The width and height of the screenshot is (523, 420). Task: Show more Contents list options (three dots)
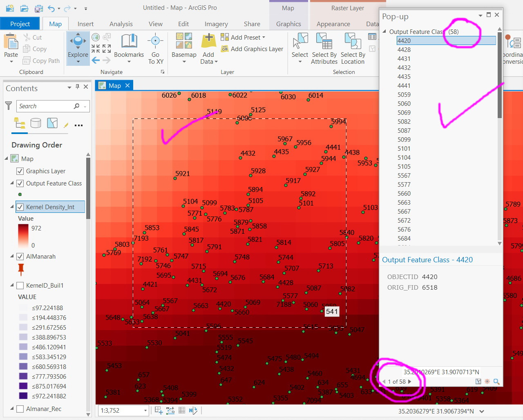[x=79, y=125]
